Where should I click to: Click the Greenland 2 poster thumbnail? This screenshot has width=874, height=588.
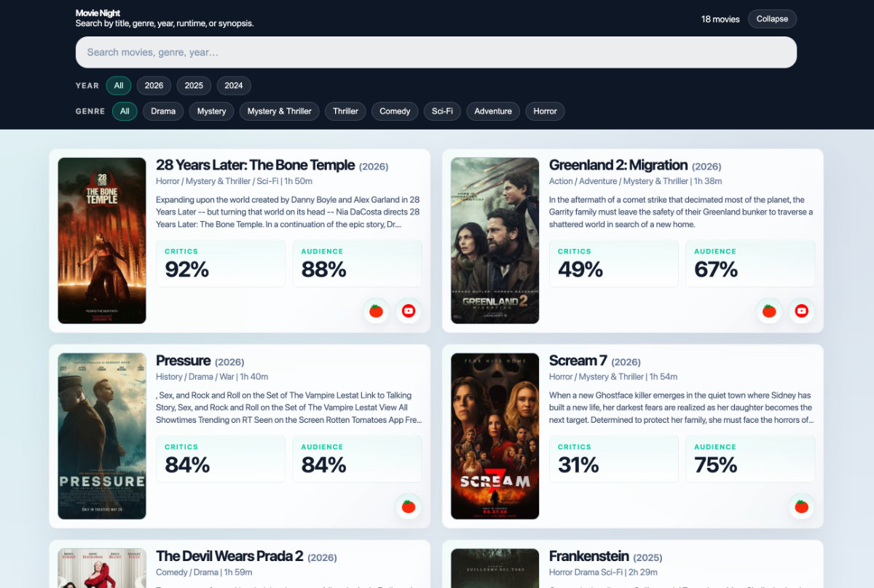pyautogui.click(x=495, y=241)
